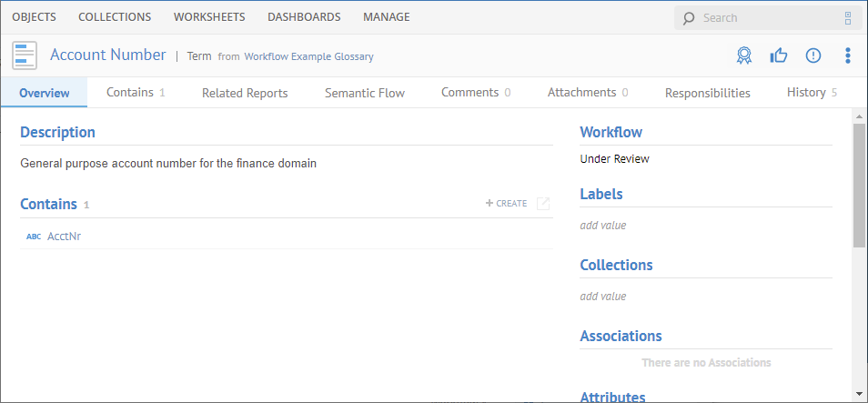Open the Workflow Example Glossary link

coord(308,56)
